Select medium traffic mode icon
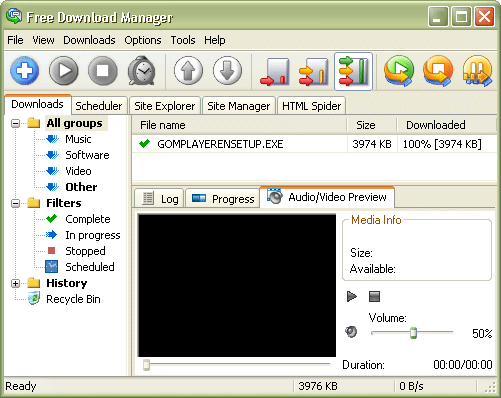Screen dimensions: 501x398 point(314,72)
